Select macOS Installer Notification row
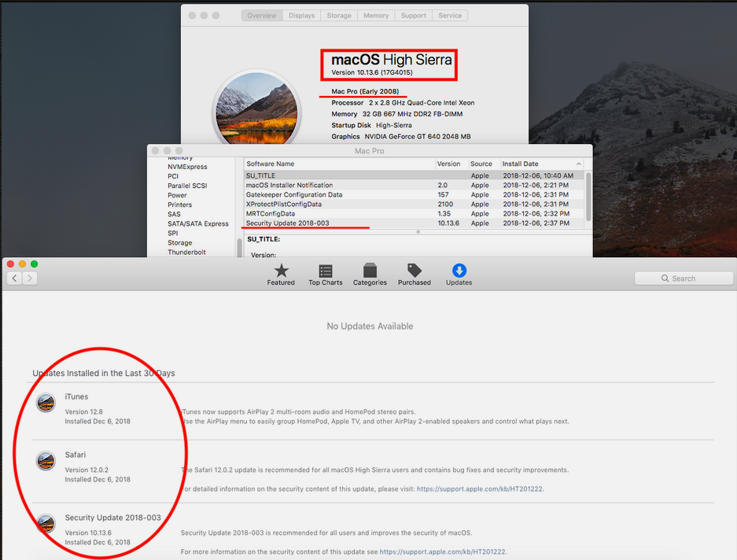Screen dimensions: 737x560 pos(414,186)
